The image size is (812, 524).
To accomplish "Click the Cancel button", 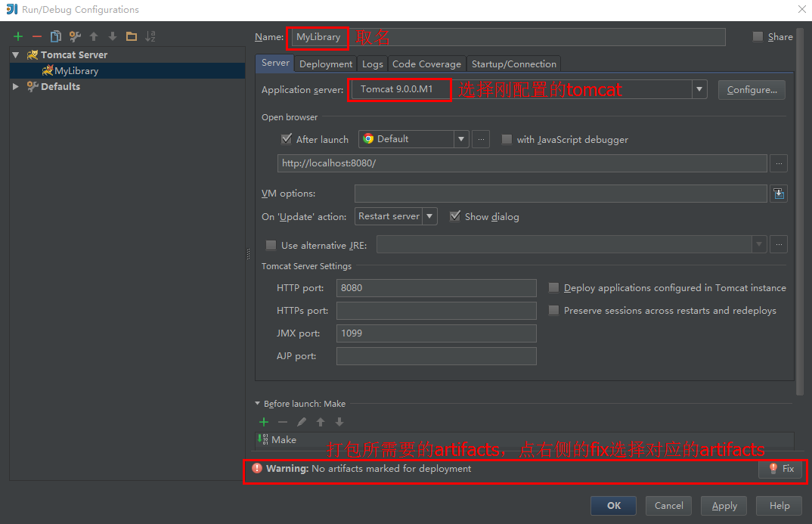I will (668, 505).
